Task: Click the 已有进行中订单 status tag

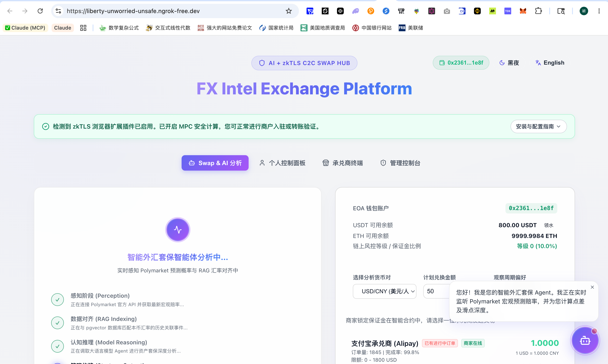Action: 440,343
